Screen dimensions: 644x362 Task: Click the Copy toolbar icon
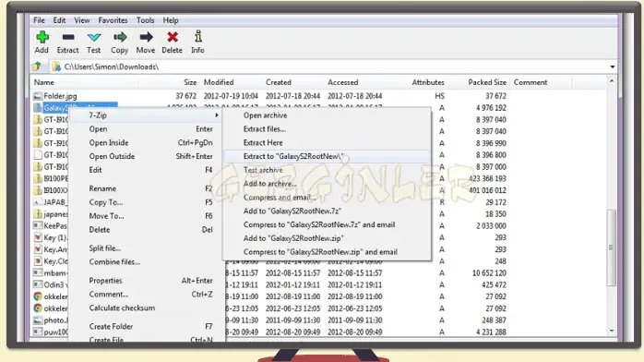120,37
